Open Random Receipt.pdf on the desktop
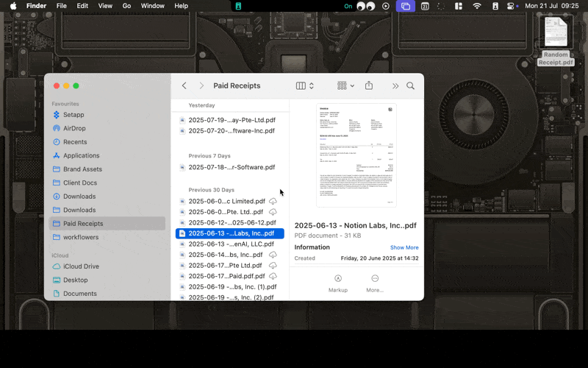This screenshot has width=588, height=368. tap(556, 40)
